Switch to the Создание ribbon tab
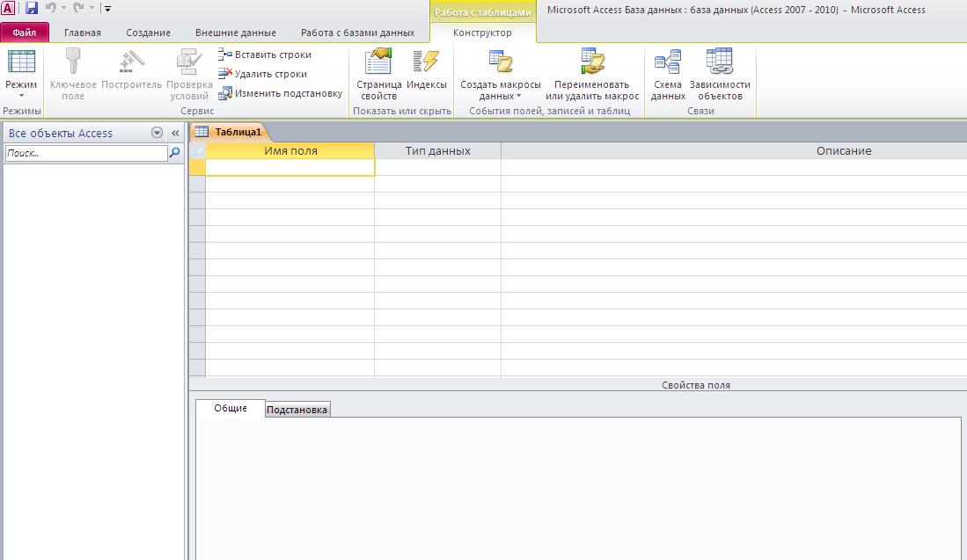Screen dimensions: 967x560 [x=148, y=33]
